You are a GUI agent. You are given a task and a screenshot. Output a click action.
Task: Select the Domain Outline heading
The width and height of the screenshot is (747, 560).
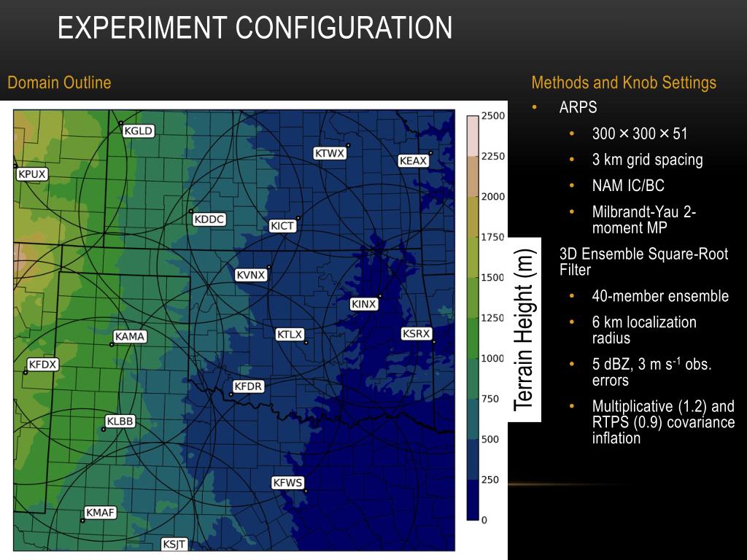(60, 82)
